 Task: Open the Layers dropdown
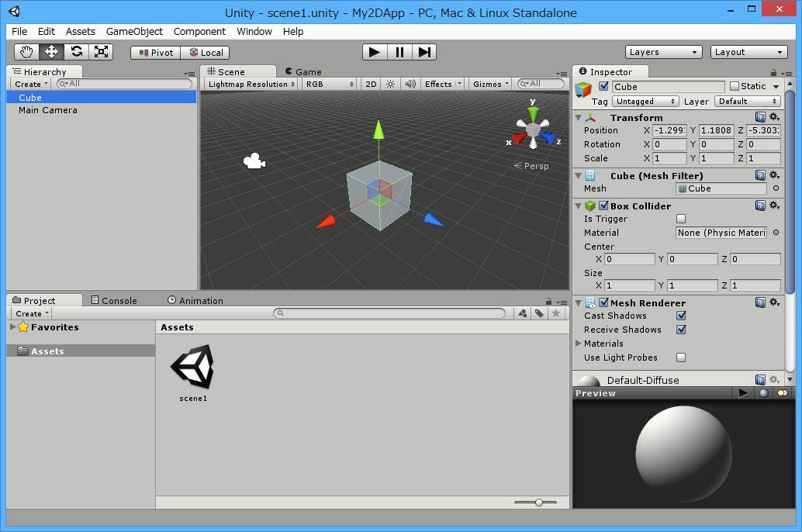663,52
